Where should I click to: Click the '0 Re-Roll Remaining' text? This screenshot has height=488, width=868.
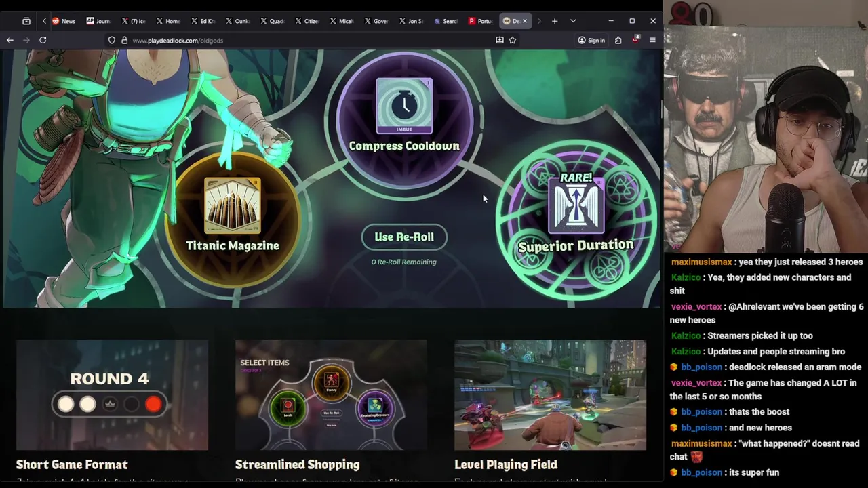pyautogui.click(x=404, y=262)
